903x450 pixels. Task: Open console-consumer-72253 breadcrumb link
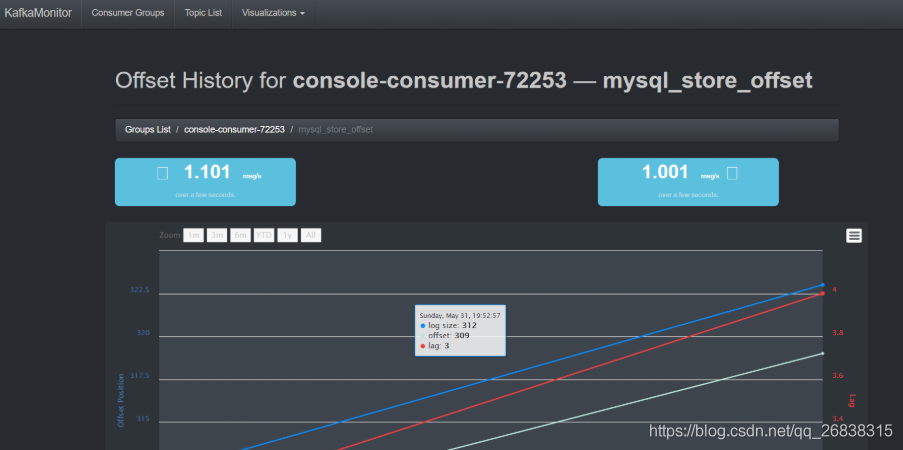click(234, 130)
